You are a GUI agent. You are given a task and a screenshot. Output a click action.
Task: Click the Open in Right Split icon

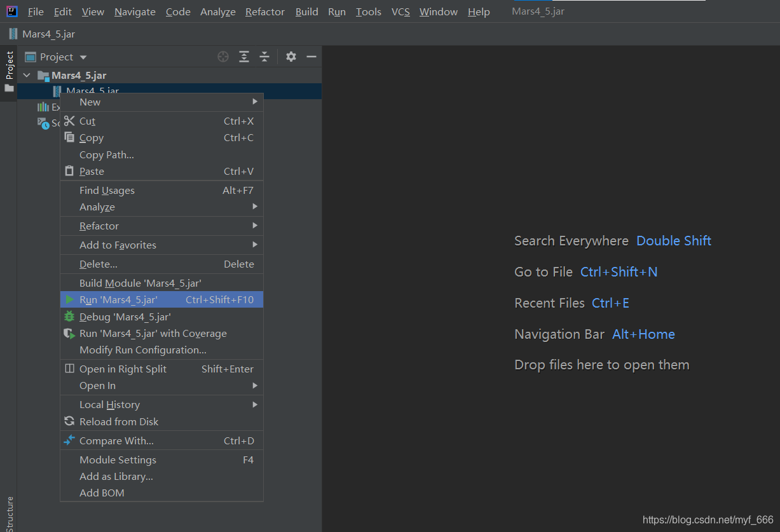coord(69,369)
